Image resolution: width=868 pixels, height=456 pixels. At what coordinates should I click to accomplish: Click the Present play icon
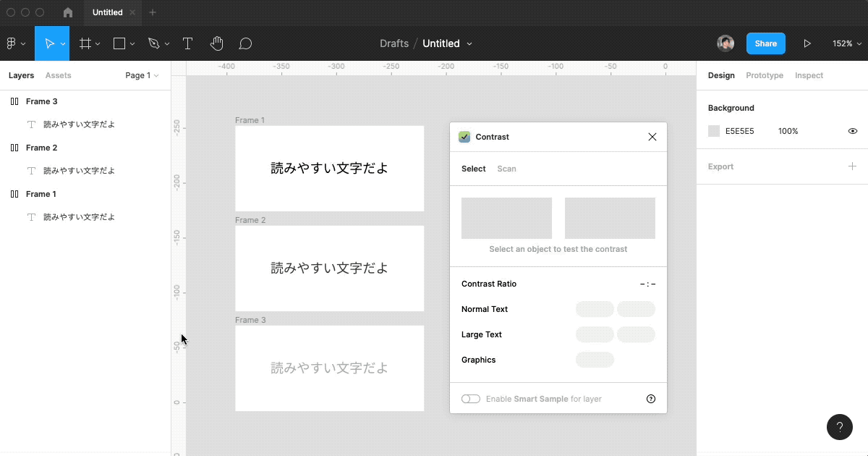pos(807,43)
